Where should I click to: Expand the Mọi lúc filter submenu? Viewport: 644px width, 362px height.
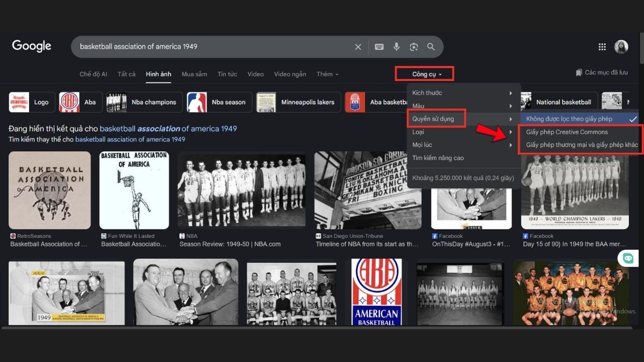coord(423,144)
